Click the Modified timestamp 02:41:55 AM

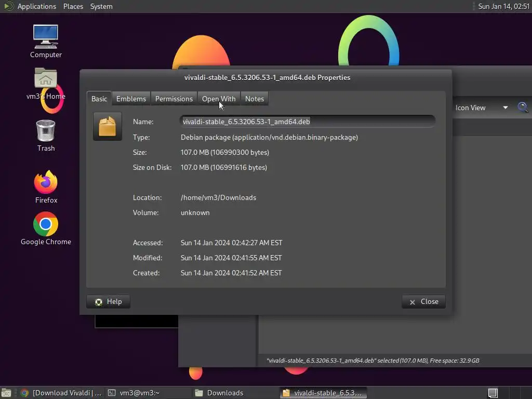(x=231, y=258)
